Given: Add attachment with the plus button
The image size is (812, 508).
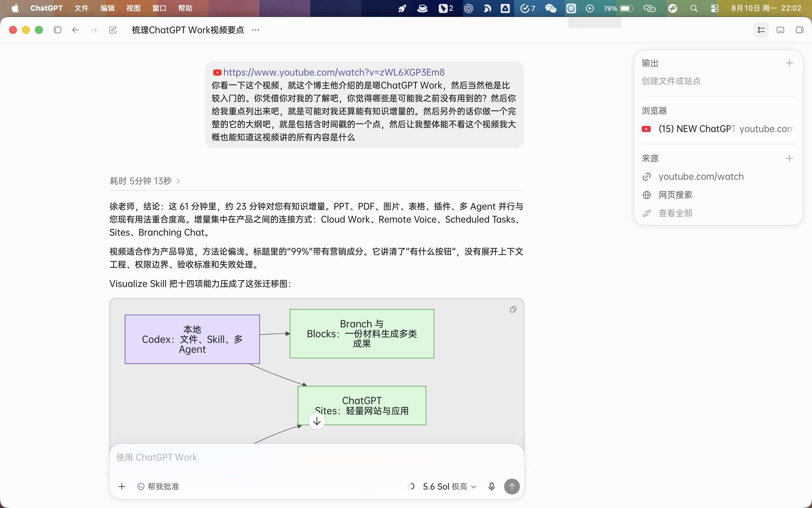Looking at the screenshot, I should pyautogui.click(x=122, y=486).
